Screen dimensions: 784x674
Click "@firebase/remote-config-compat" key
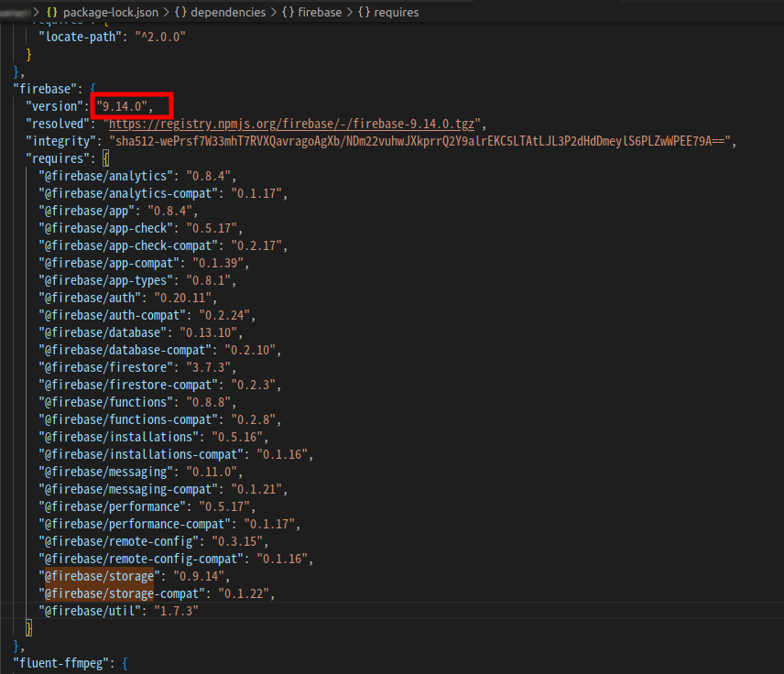(141, 559)
